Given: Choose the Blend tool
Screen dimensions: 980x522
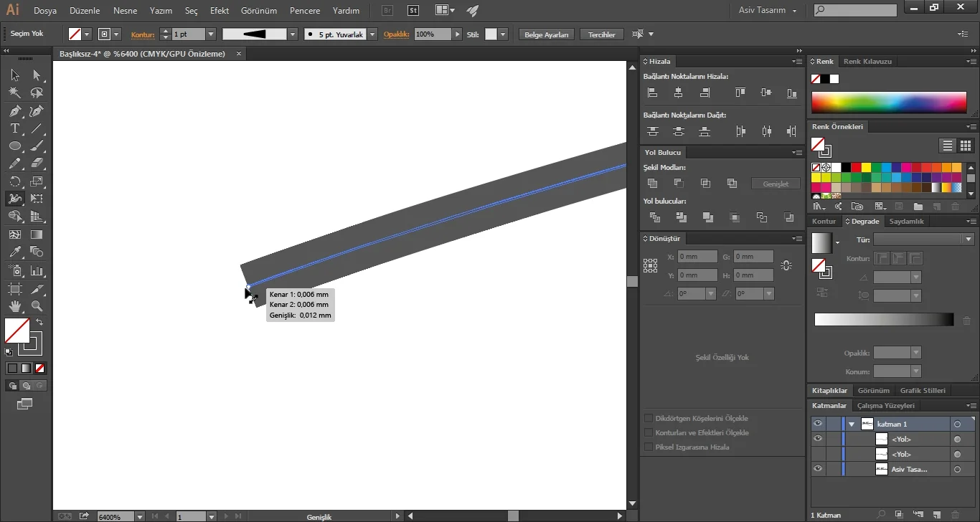Looking at the screenshot, I should [x=37, y=252].
